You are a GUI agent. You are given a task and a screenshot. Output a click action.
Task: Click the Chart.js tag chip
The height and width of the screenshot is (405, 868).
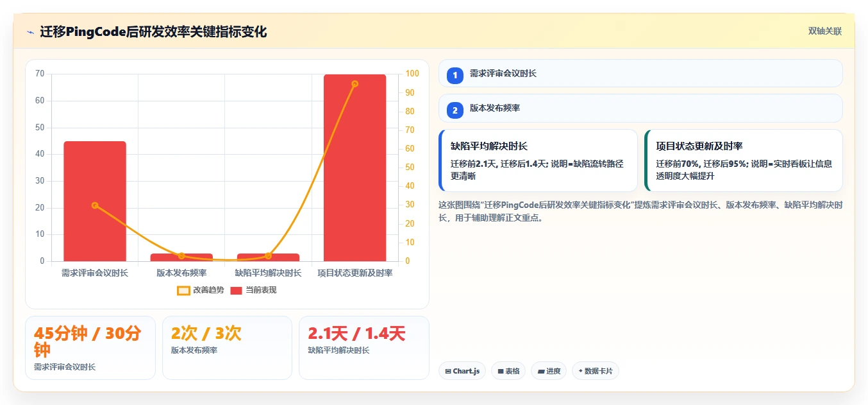(462, 371)
